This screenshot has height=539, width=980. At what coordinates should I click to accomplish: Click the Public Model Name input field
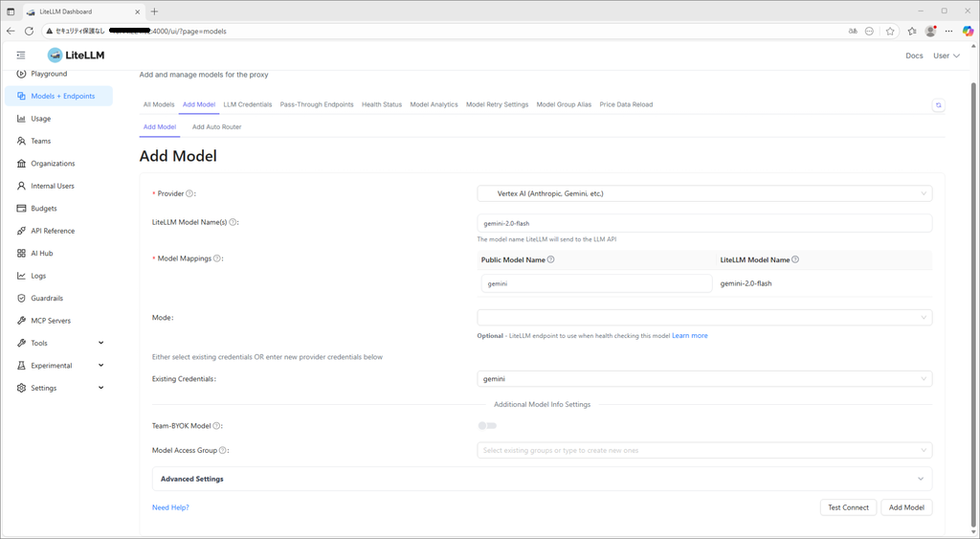[x=596, y=283]
